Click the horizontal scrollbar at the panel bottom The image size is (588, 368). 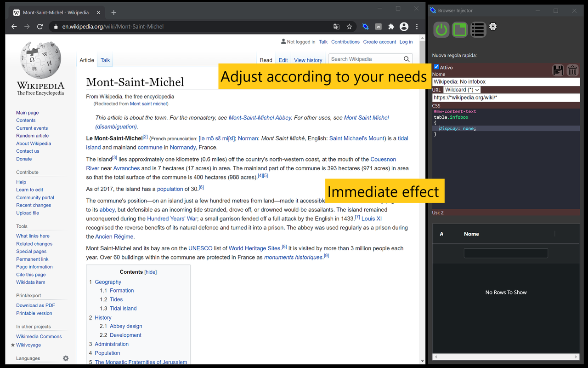click(505, 357)
